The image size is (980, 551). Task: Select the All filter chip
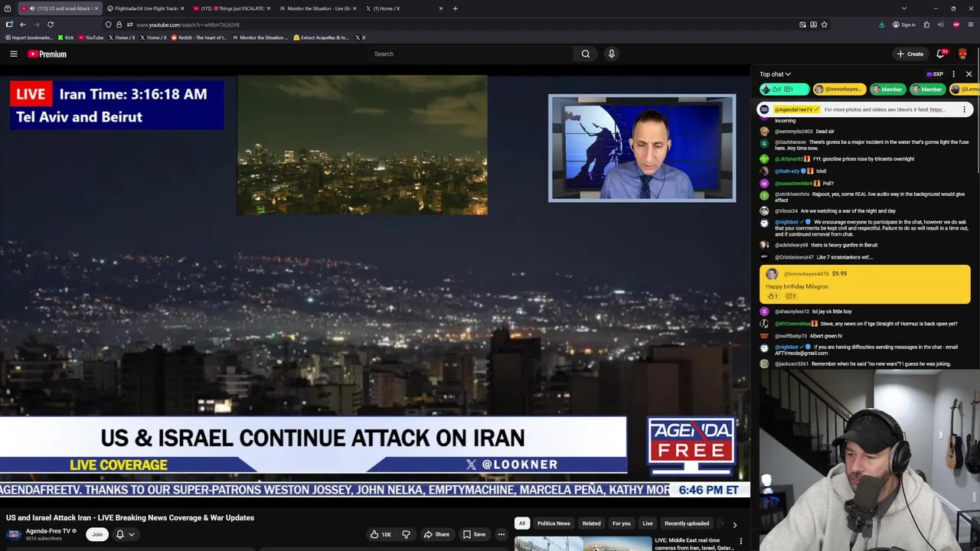521,523
